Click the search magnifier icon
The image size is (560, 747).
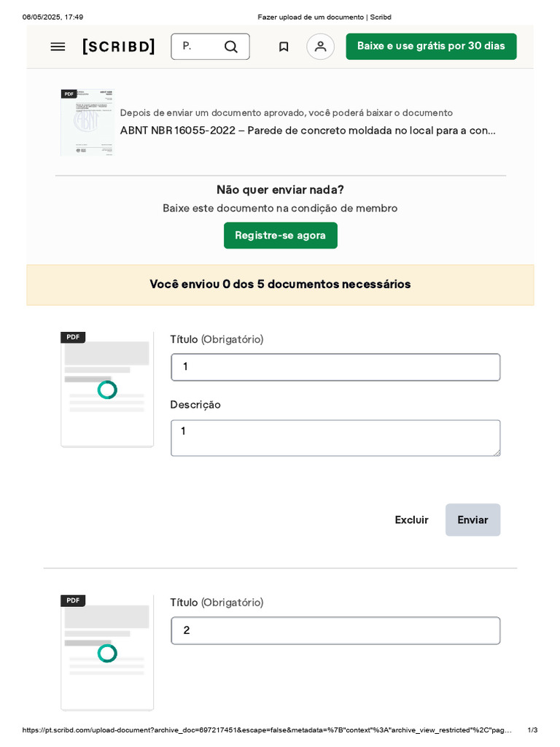click(230, 47)
